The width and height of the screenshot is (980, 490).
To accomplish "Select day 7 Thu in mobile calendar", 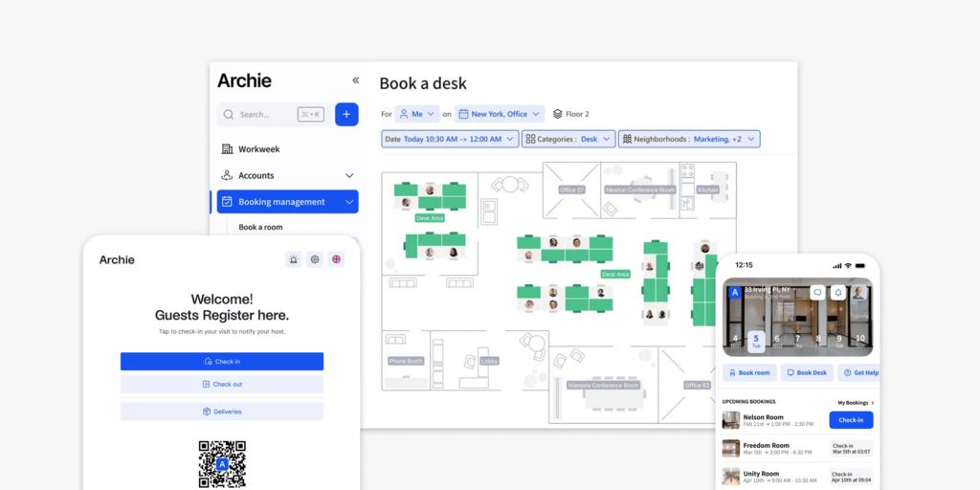I will tap(797, 342).
